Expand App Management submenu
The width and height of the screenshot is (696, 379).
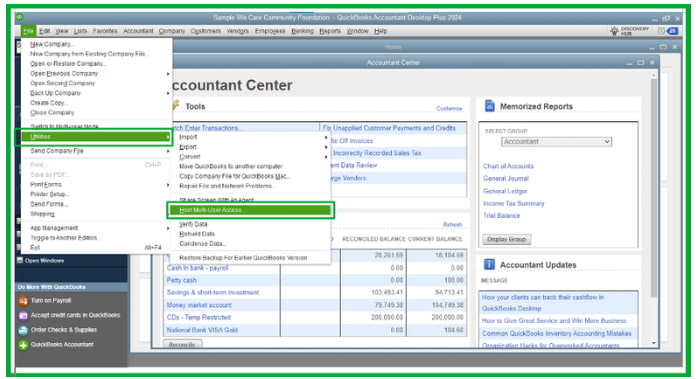168,228
